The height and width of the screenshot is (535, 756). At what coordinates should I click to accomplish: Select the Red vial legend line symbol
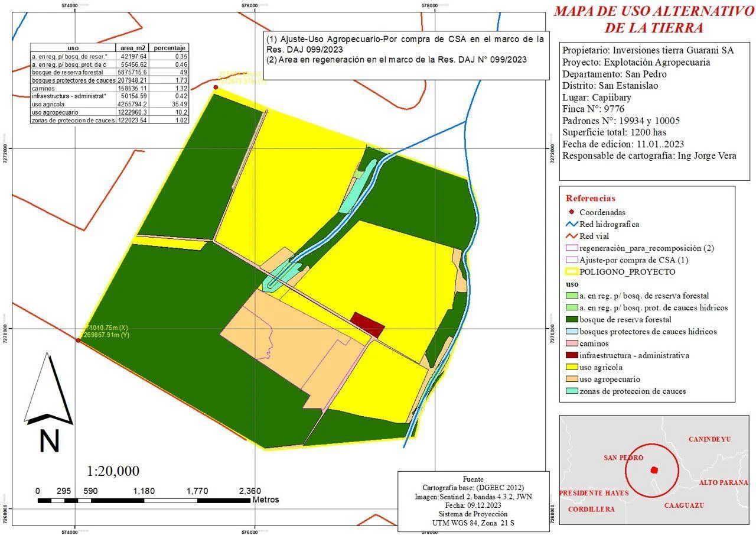(x=571, y=236)
